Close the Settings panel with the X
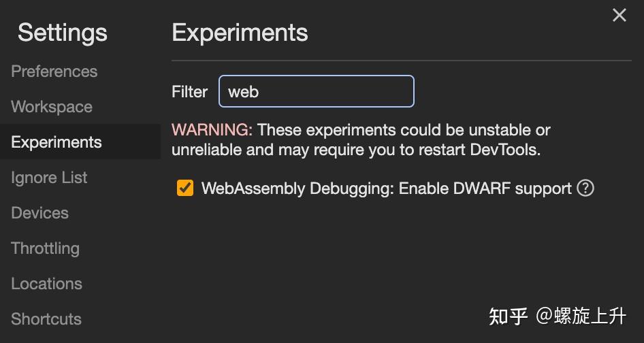The width and height of the screenshot is (644, 343). point(619,15)
